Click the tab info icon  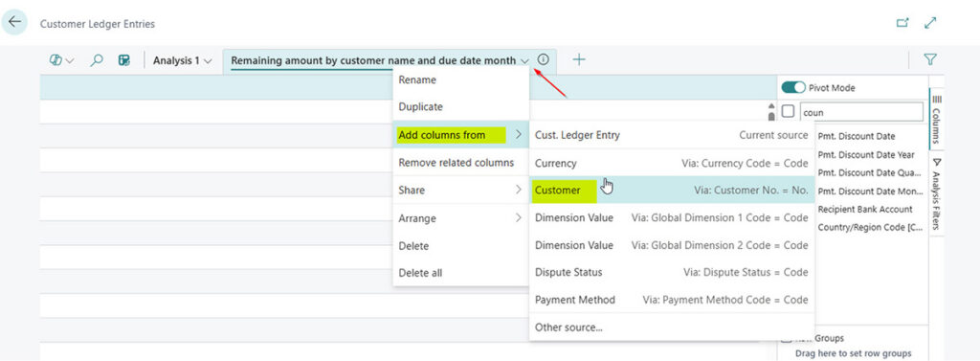point(544,59)
